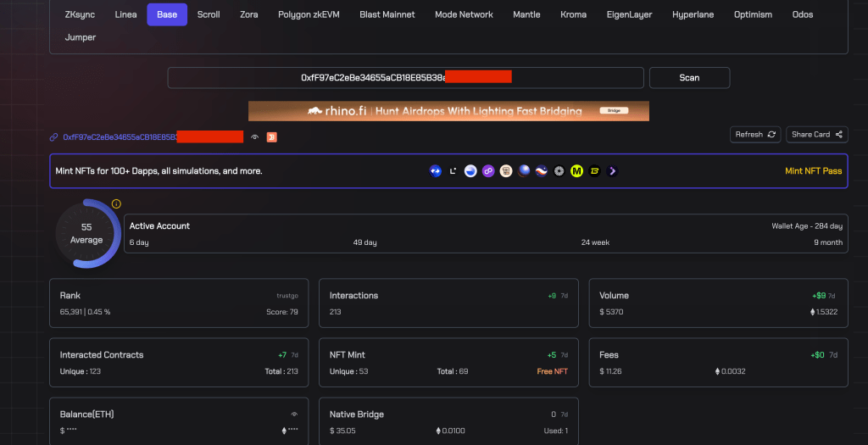Click the Refresh button
This screenshot has width=868, height=445.
click(x=754, y=134)
